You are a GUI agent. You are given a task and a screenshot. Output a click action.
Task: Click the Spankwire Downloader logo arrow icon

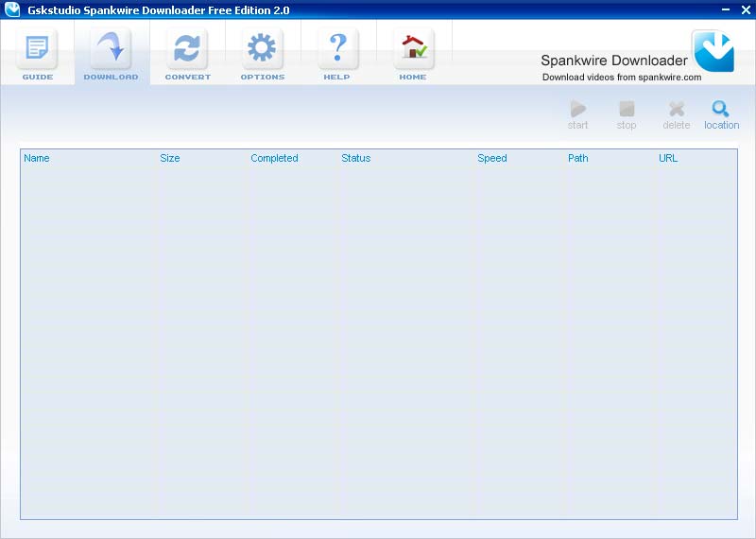pyautogui.click(x=713, y=51)
